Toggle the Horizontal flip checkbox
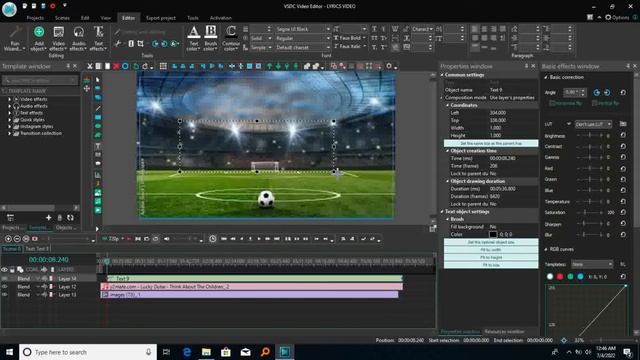The height and width of the screenshot is (360, 640). point(552,103)
